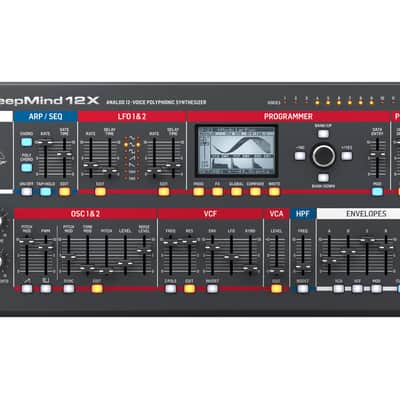Image resolution: width=400 pixels, height=400 pixels.
Task: Click the Programmer LCD display screen
Action: click(236, 151)
